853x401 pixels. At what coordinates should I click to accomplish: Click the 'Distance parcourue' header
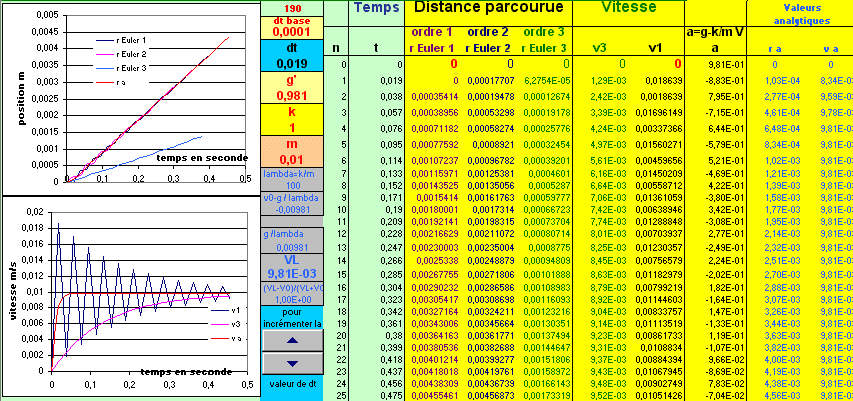(489, 7)
